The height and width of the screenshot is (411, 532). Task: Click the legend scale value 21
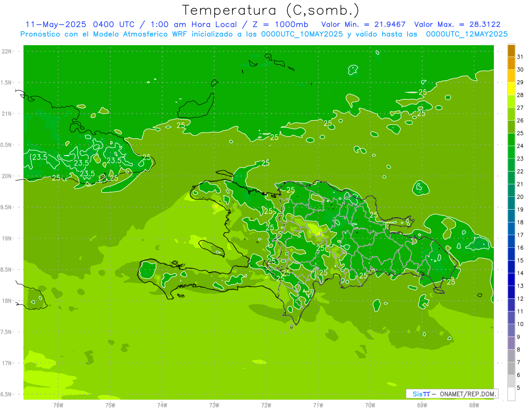point(520,184)
